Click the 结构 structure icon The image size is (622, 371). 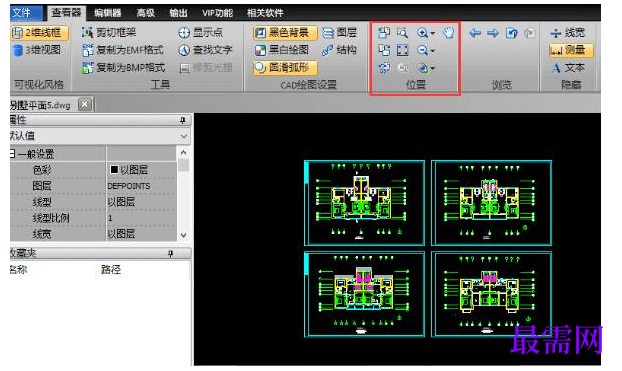pyautogui.click(x=328, y=50)
